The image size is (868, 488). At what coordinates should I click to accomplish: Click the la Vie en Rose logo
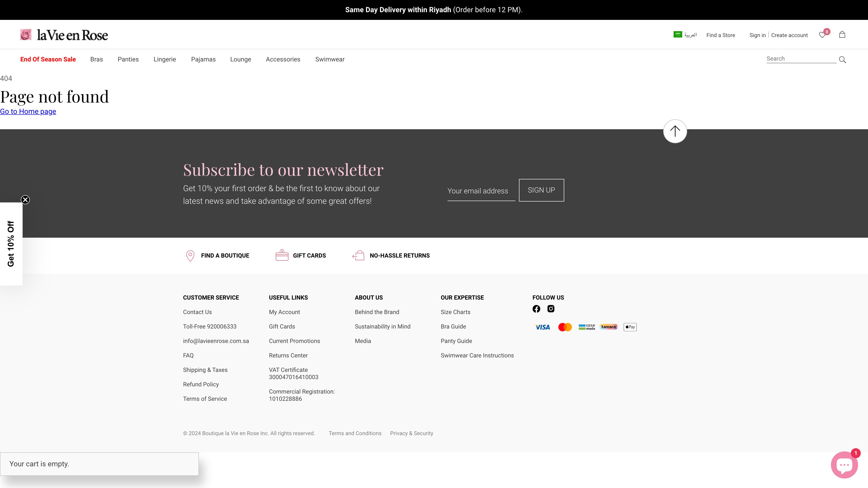64,35
